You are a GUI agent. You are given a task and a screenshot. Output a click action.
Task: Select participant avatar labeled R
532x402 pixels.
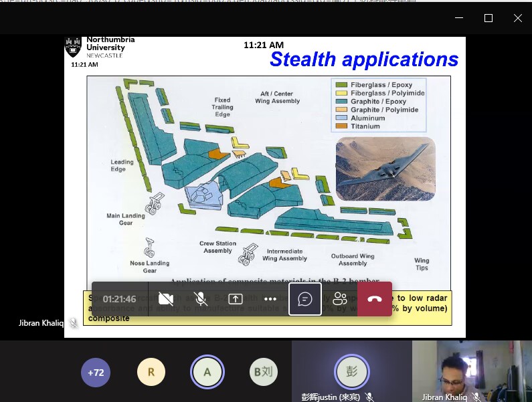coord(151,373)
